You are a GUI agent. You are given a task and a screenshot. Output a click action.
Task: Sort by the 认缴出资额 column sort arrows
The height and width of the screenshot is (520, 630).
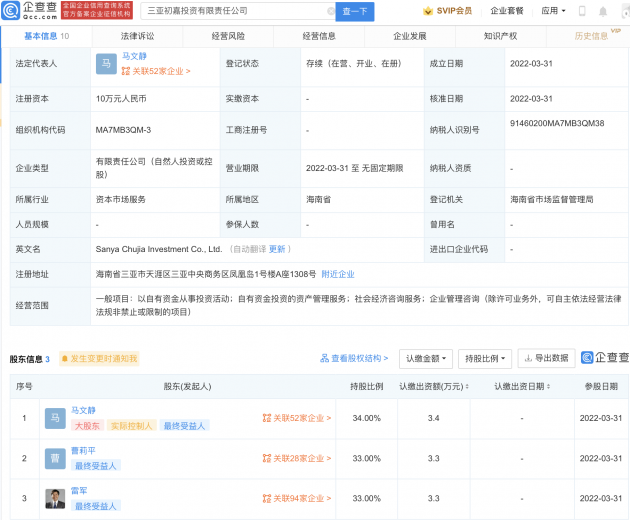coord(467,387)
